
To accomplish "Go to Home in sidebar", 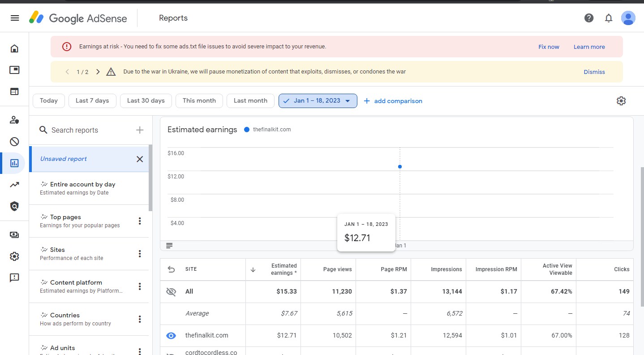I will coord(14,48).
